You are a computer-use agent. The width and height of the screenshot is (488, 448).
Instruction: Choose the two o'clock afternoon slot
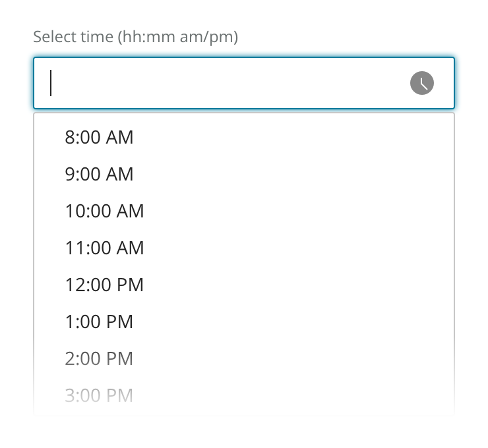click(99, 358)
